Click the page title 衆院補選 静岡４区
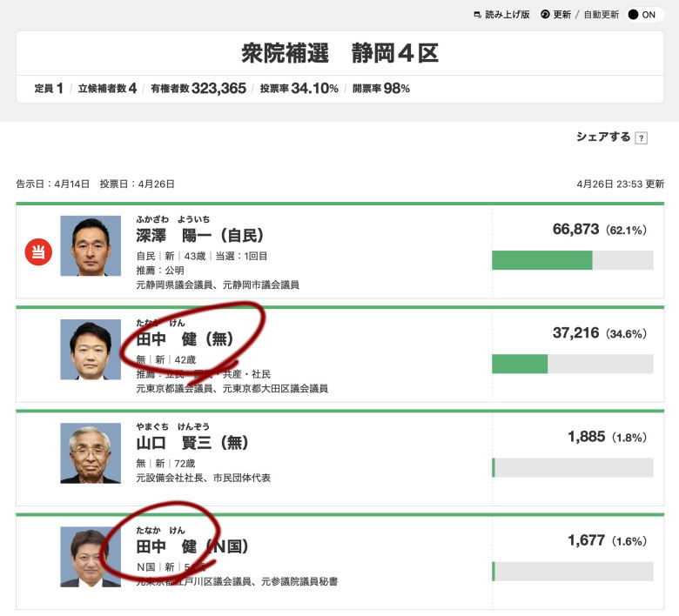 pyautogui.click(x=339, y=53)
